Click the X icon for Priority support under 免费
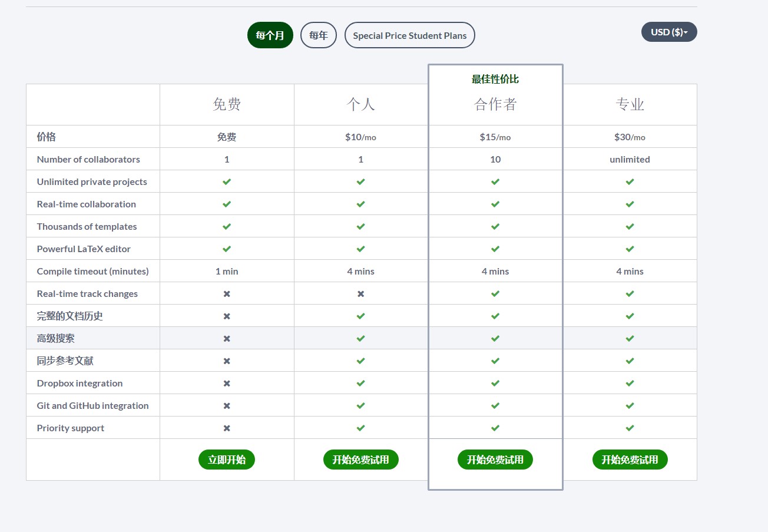The height and width of the screenshot is (532, 768). pyautogui.click(x=227, y=428)
